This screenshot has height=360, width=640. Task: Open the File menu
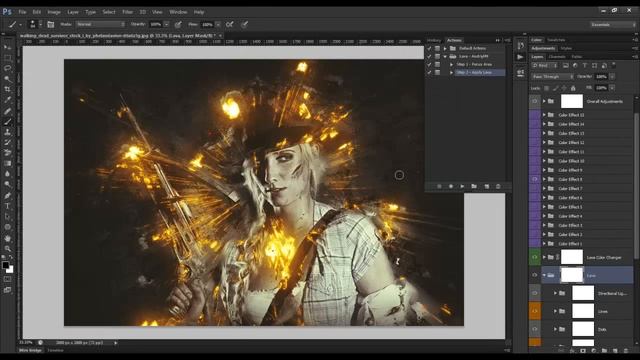(22, 12)
